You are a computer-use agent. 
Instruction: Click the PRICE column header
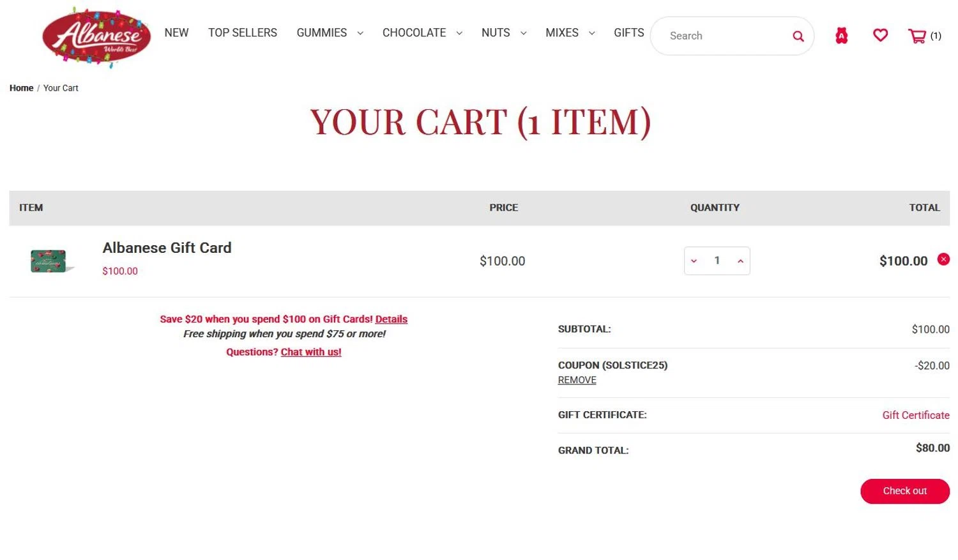click(x=503, y=208)
